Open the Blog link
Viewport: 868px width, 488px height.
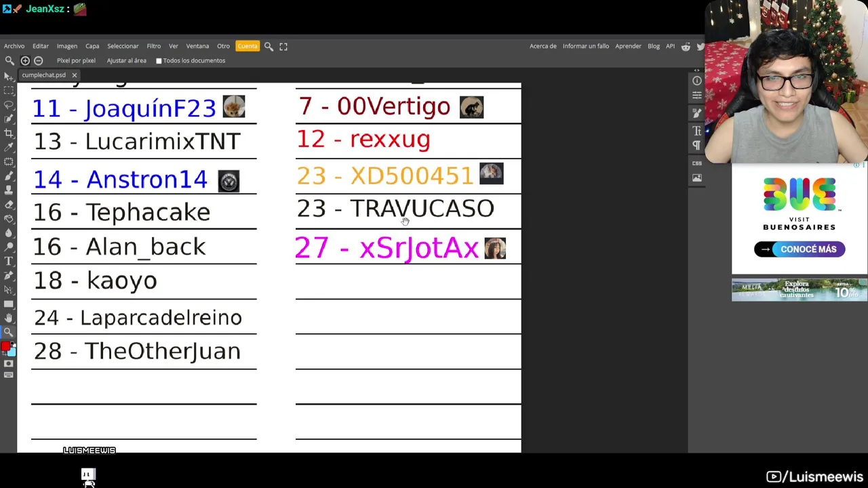click(654, 46)
